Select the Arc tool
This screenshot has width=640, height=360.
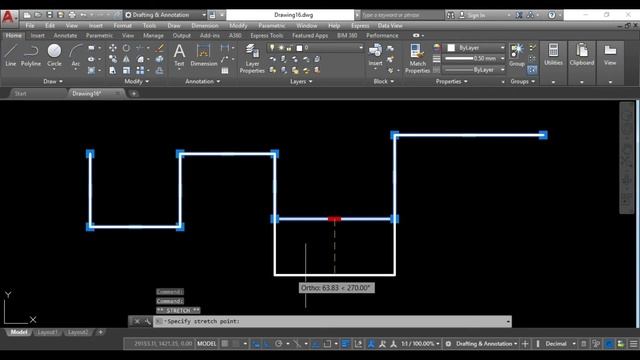76,55
